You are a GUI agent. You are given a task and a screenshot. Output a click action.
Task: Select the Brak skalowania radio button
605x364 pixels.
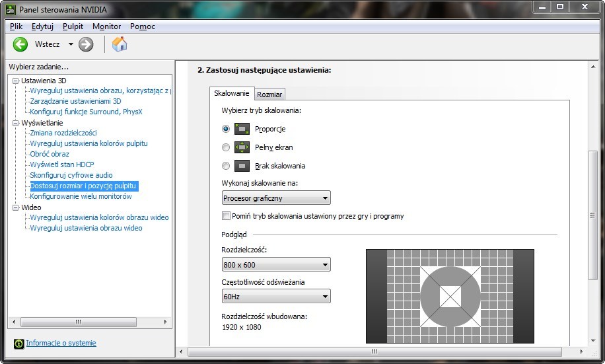pos(226,166)
